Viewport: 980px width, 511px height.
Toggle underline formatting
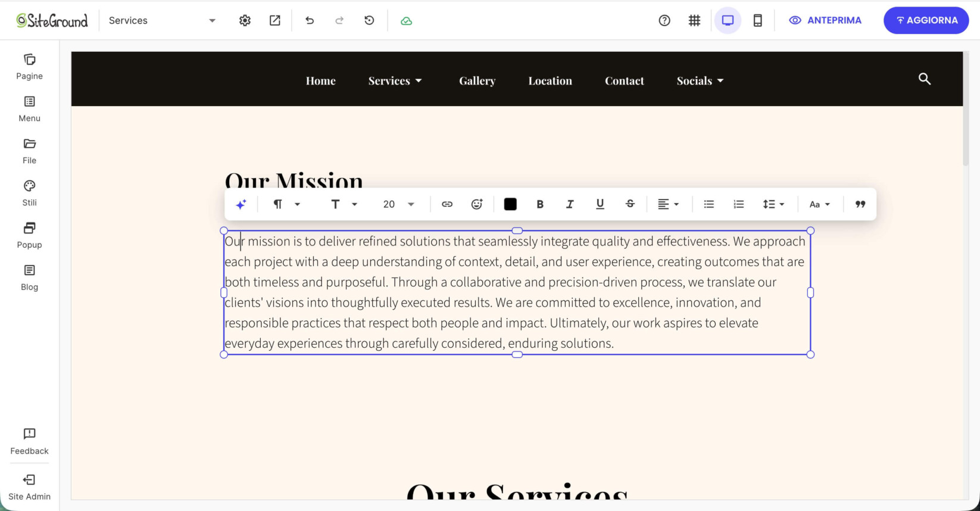[600, 204]
